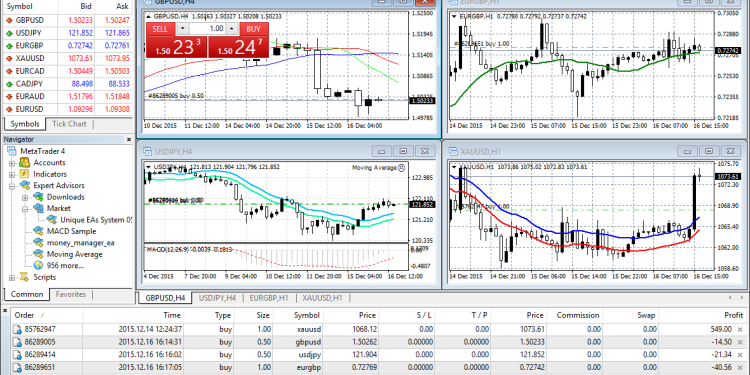
Task: Select Unique EAs System item in Navigator
Action: [96, 220]
